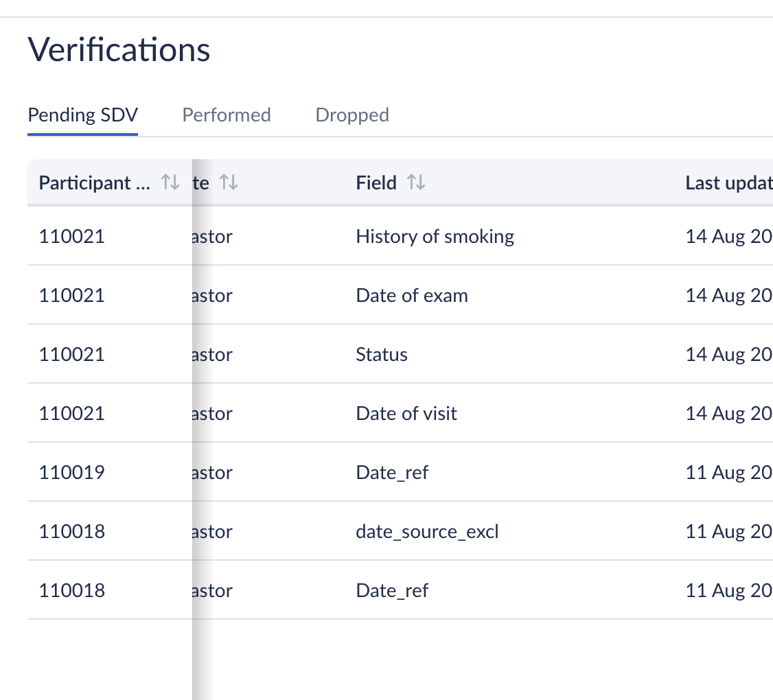Click the Site column sort icon
The height and width of the screenshot is (700, 773).
pyautogui.click(x=228, y=183)
